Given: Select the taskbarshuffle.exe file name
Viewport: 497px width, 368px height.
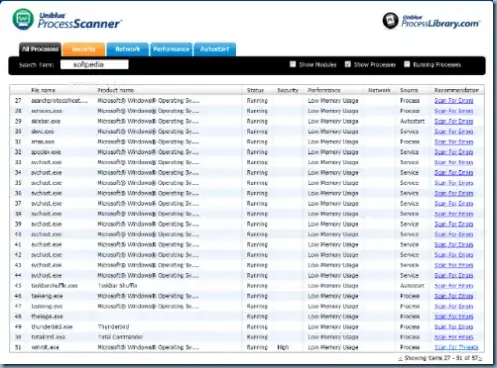Looking at the screenshot, I should (54, 286).
